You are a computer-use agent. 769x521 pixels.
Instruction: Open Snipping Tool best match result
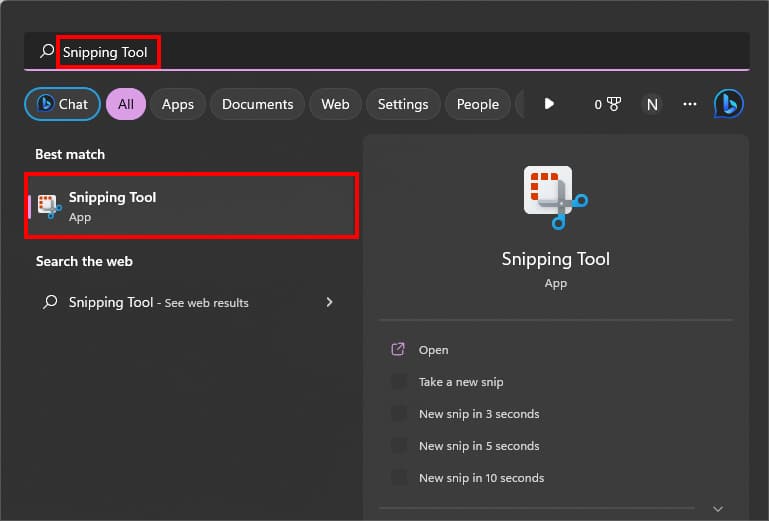[x=191, y=206]
